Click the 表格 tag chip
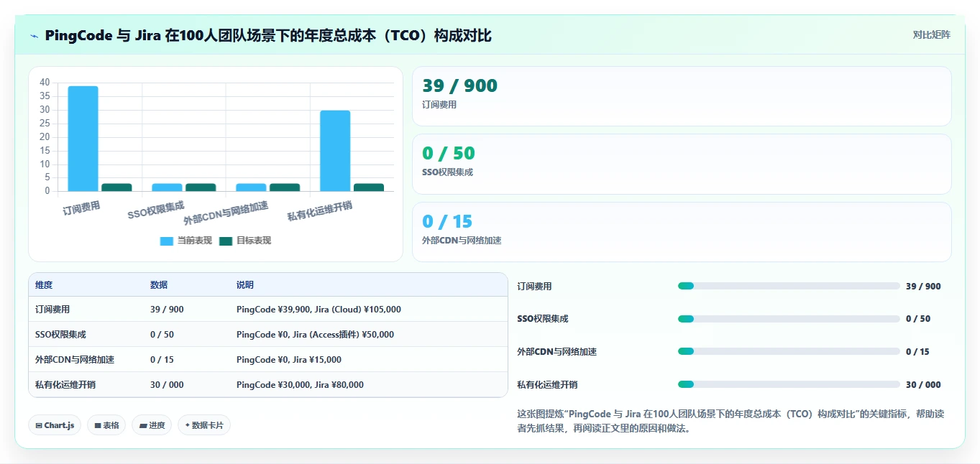The width and height of the screenshot is (980, 464). 106,425
